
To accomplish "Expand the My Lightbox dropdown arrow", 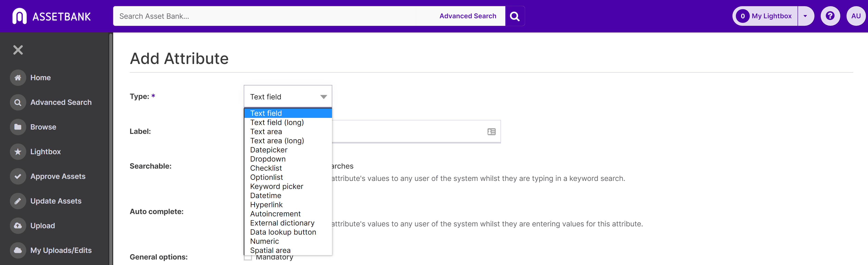I will tap(805, 16).
